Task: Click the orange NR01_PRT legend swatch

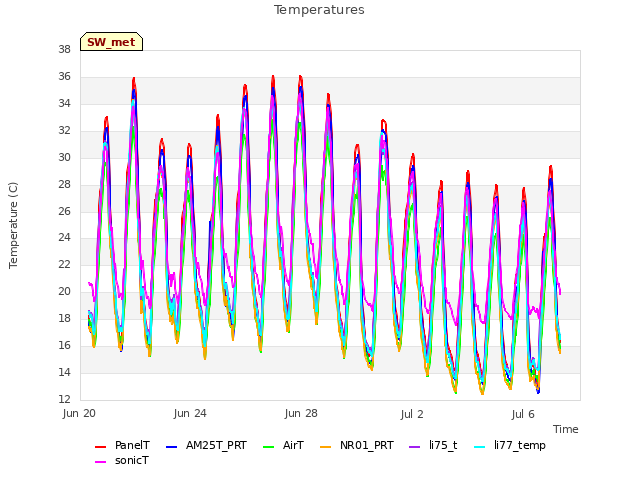Action: click(x=325, y=446)
